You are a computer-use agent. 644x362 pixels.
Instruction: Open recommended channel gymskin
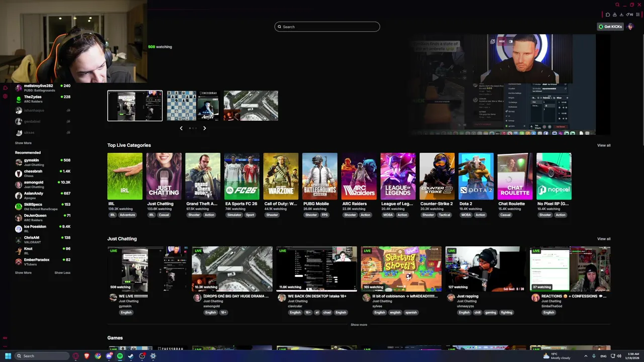pyautogui.click(x=43, y=162)
